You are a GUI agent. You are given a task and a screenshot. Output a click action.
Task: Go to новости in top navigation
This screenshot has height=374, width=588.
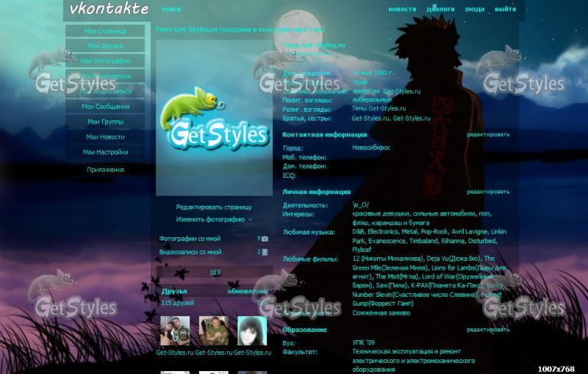point(402,9)
